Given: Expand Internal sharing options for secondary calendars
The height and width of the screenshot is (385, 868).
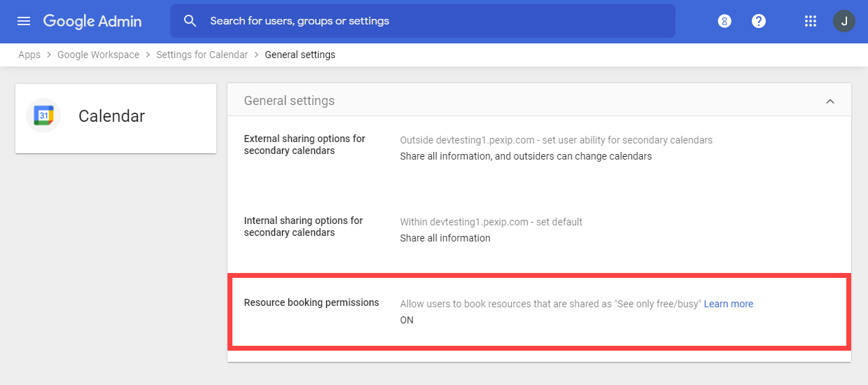Looking at the screenshot, I should click(x=303, y=227).
